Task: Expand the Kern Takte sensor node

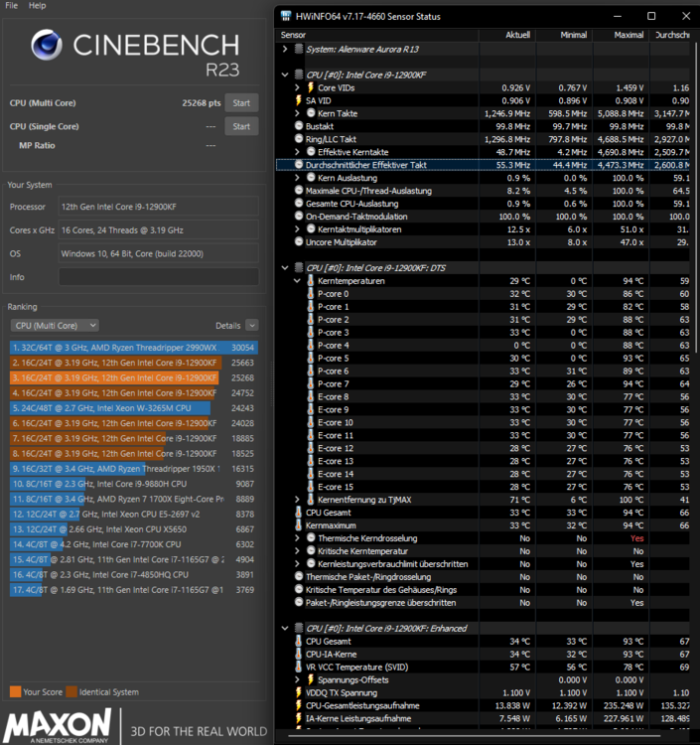Action: 297,113
